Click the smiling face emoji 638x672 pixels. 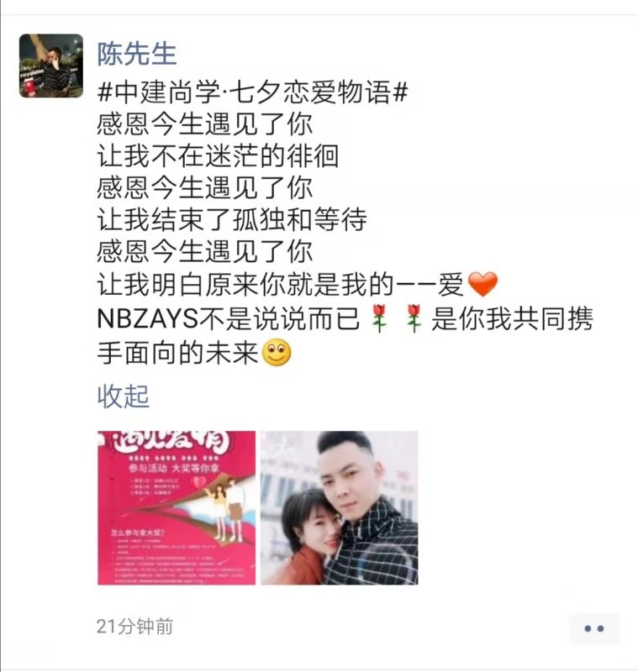click(277, 353)
